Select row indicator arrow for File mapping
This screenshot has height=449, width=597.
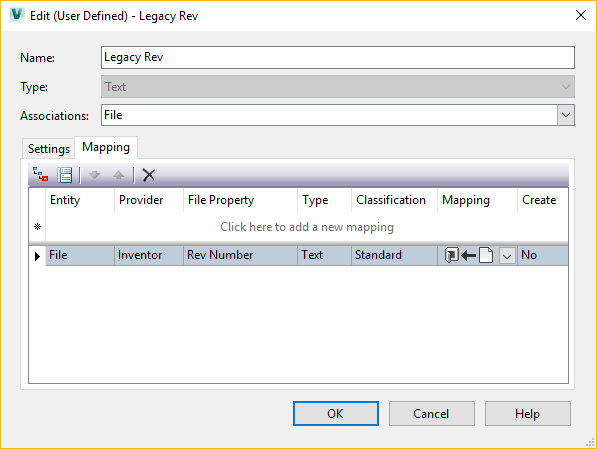pos(37,256)
